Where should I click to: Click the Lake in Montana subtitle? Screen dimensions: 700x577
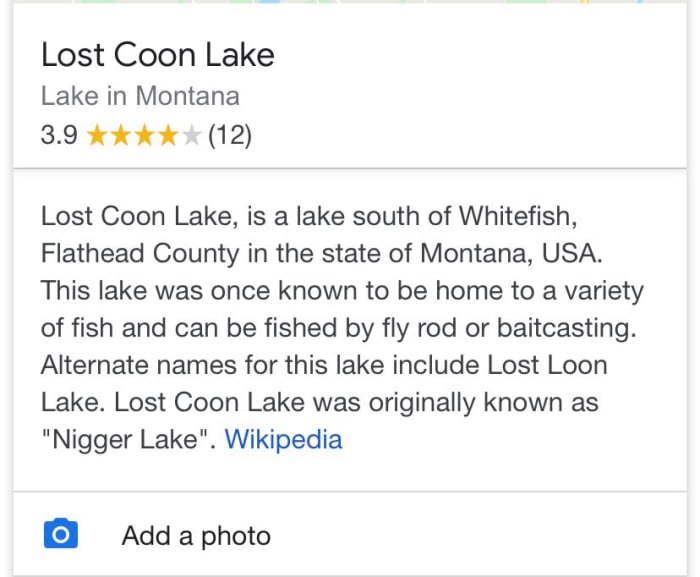pyautogui.click(x=140, y=96)
